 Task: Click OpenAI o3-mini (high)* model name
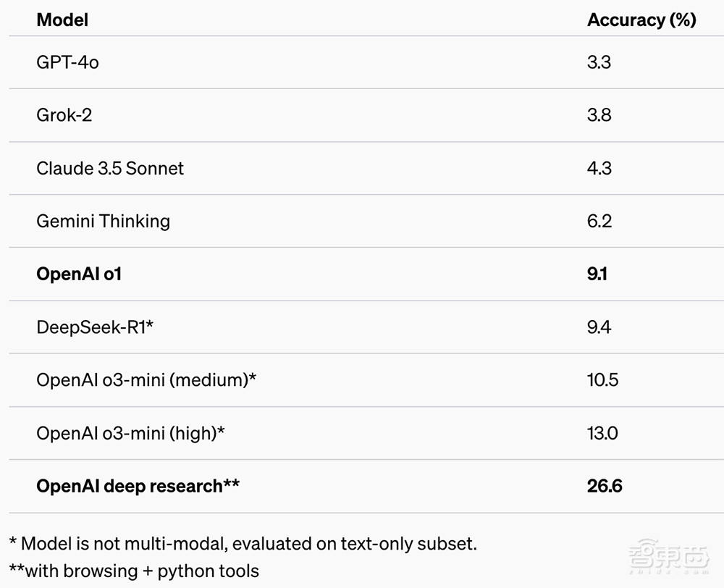coord(130,433)
